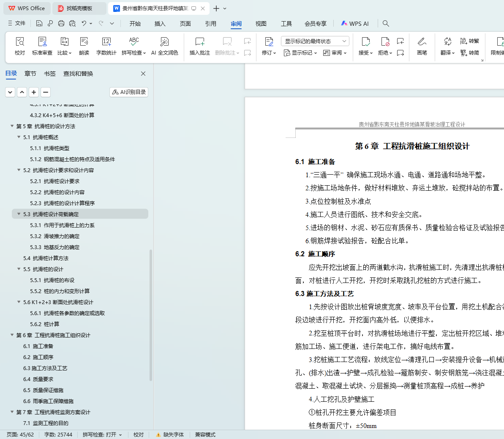The height and width of the screenshot is (439, 504).
Task: Click the outline pane scrollbar
Action: 151,315
